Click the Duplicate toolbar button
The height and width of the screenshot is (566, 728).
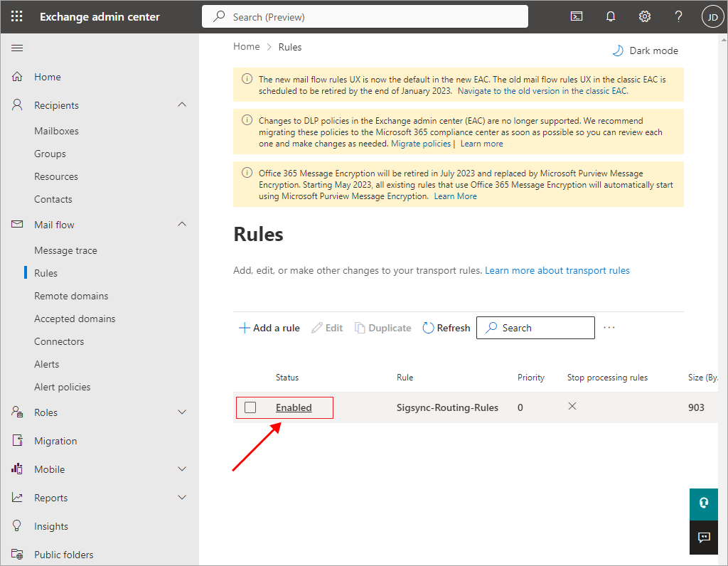point(383,328)
